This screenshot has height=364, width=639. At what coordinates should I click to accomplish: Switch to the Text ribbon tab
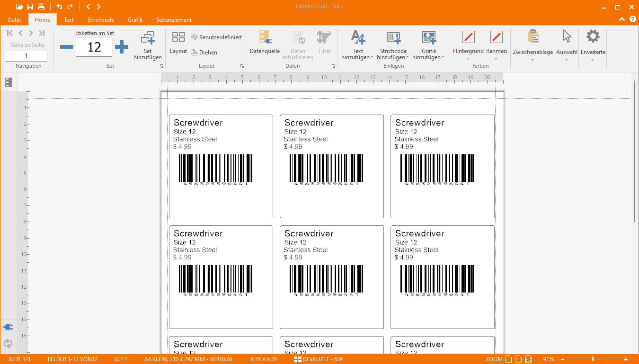[69, 20]
